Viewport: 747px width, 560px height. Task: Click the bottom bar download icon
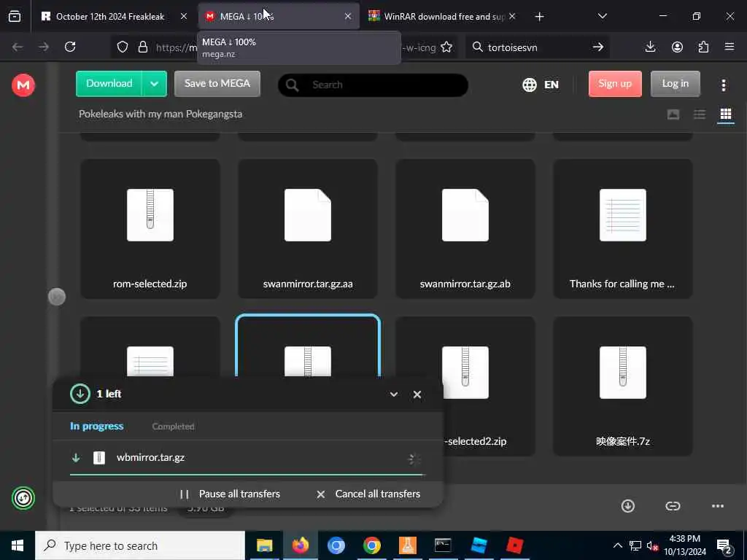(x=628, y=506)
